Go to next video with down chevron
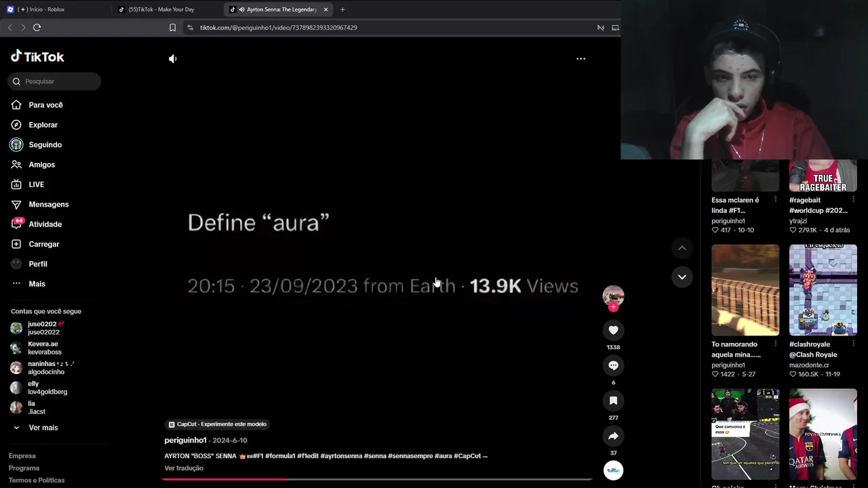The height and width of the screenshot is (488, 868). pyautogui.click(x=682, y=277)
